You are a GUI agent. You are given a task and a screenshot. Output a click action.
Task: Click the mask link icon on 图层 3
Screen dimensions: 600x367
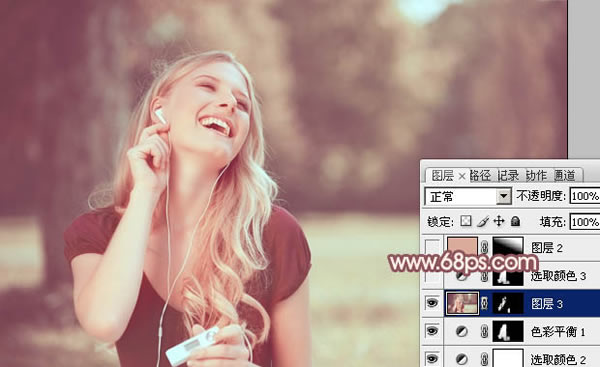click(484, 303)
